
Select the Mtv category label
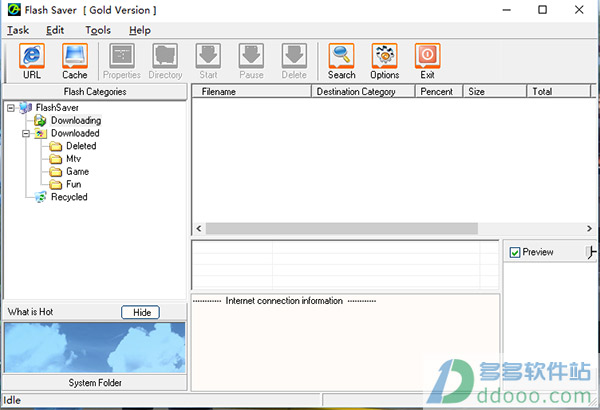73,158
